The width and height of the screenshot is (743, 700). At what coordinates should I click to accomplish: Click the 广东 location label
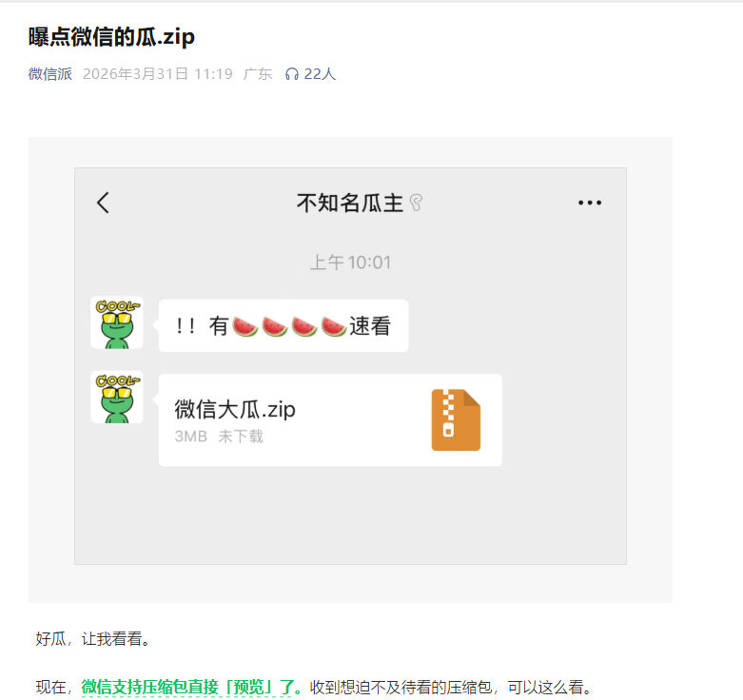point(258,74)
